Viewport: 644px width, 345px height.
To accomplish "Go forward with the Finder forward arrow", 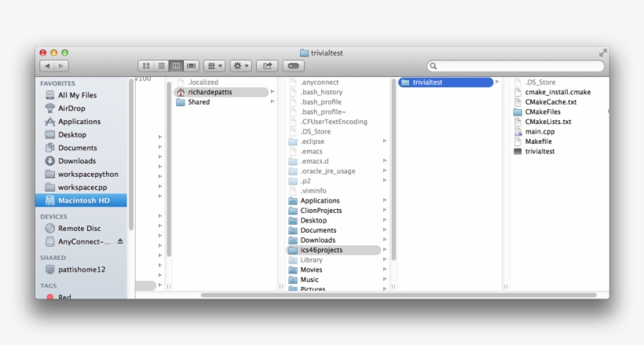I will coord(61,66).
